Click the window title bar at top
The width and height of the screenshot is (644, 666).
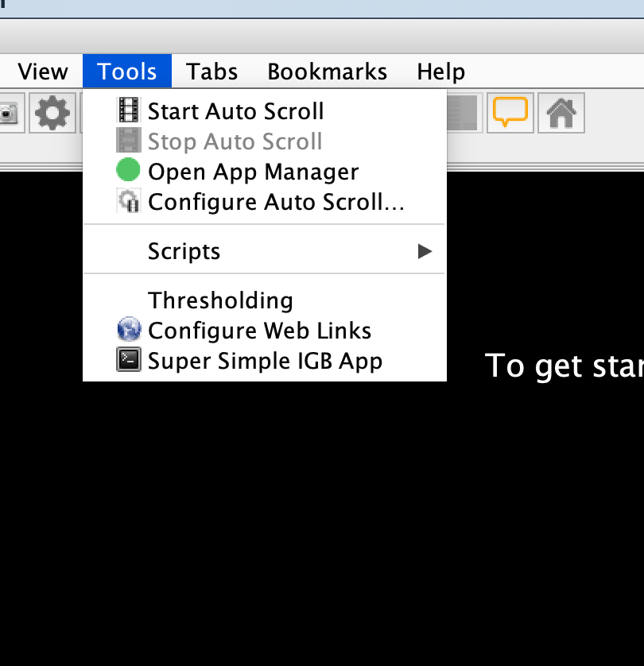322,8
